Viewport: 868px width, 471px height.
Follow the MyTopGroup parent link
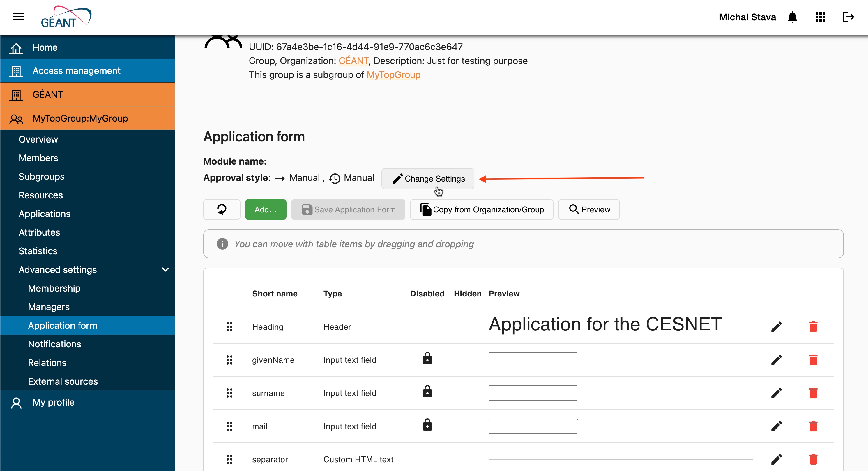coord(394,75)
